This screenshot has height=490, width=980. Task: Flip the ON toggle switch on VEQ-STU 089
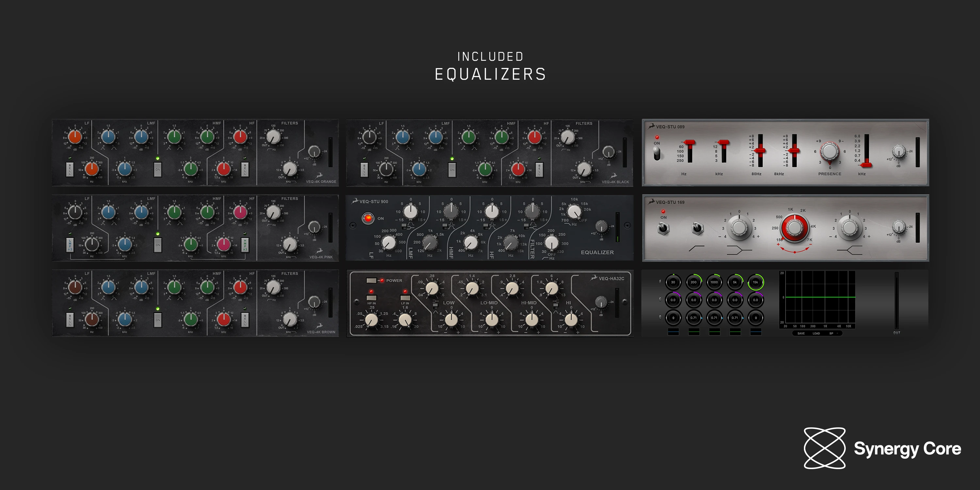click(x=657, y=154)
